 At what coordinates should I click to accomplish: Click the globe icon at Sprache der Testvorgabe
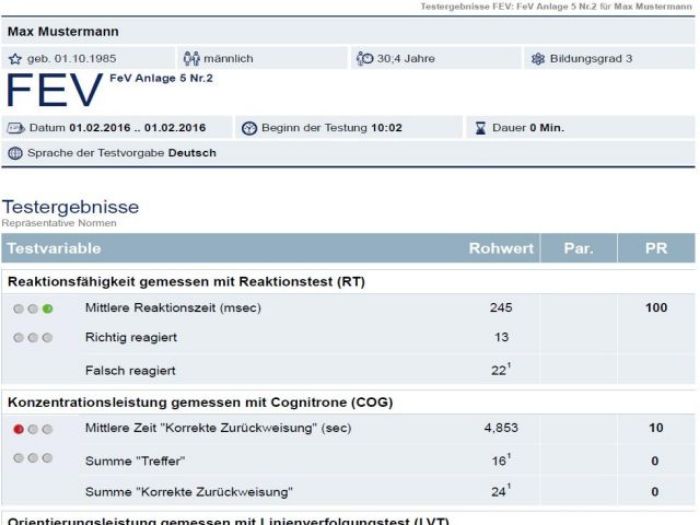pos(15,153)
